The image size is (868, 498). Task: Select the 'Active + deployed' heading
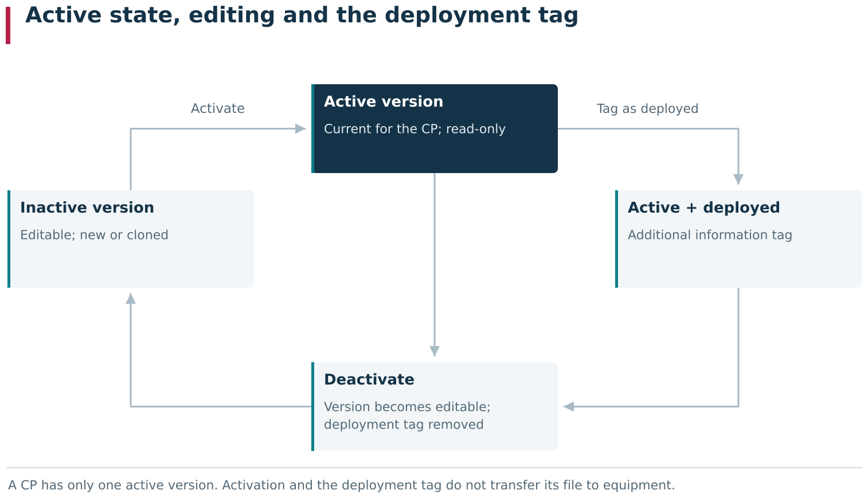click(x=703, y=208)
